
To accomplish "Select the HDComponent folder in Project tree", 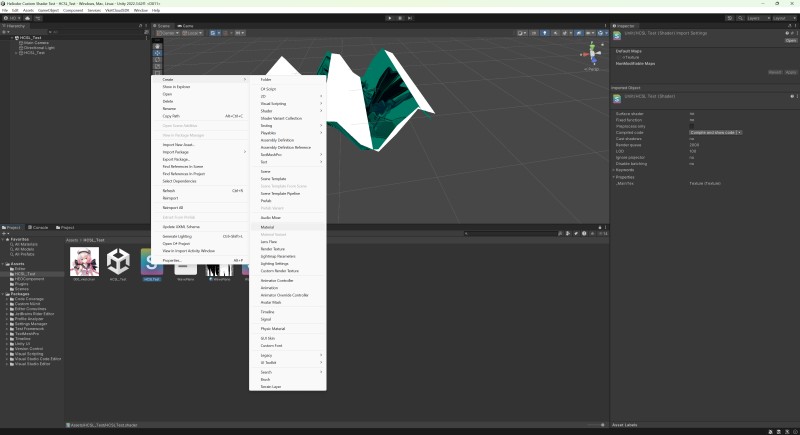I will pyautogui.click(x=29, y=279).
